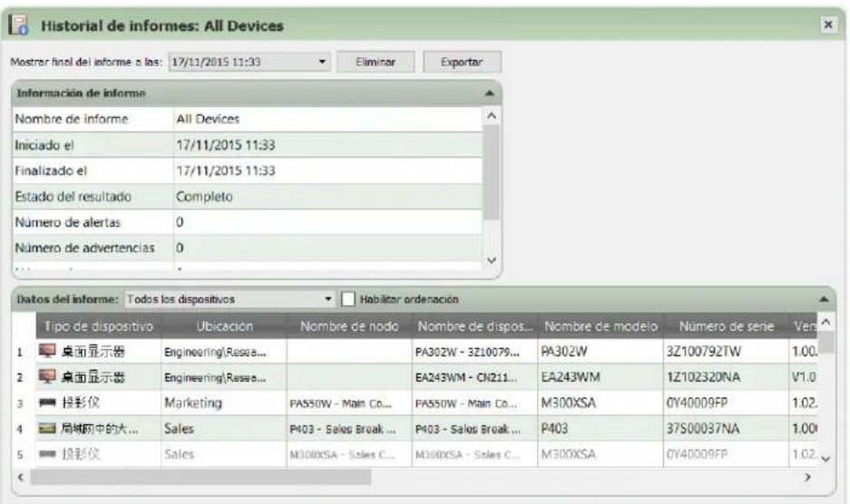Click the large display icon in row 4
850x504 pixels.
click(x=47, y=429)
